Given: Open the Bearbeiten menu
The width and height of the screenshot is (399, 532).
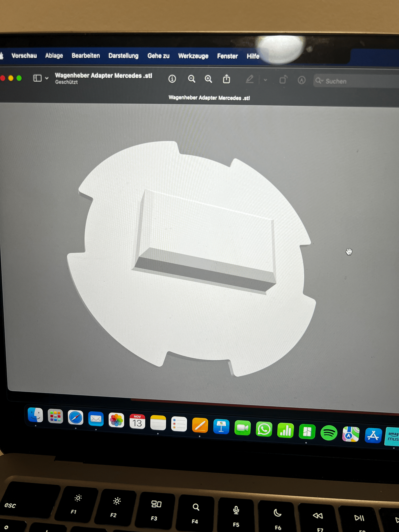Looking at the screenshot, I should click(86, 56).
